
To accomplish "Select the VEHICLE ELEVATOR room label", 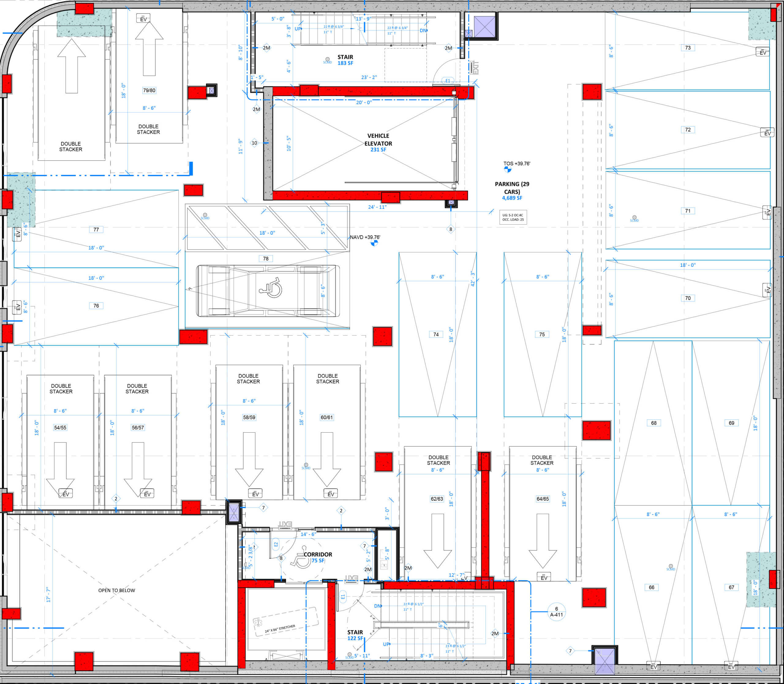I will 378,142.
